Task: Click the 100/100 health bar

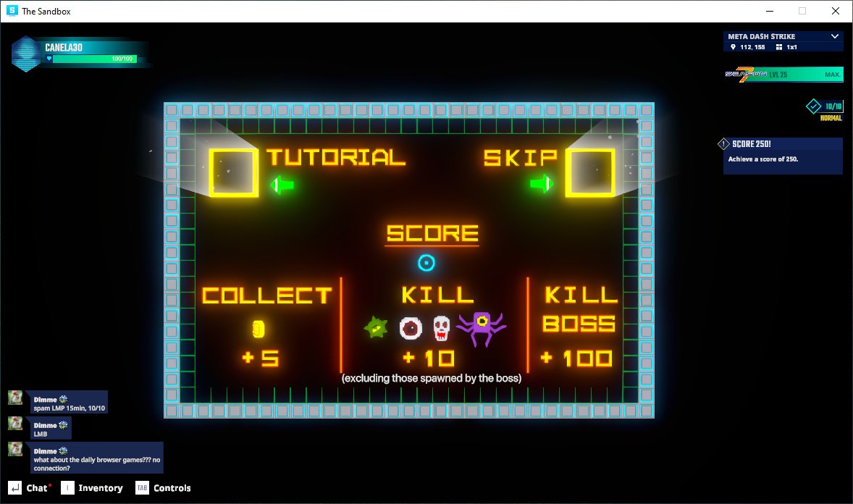Action: click(95, 59)
